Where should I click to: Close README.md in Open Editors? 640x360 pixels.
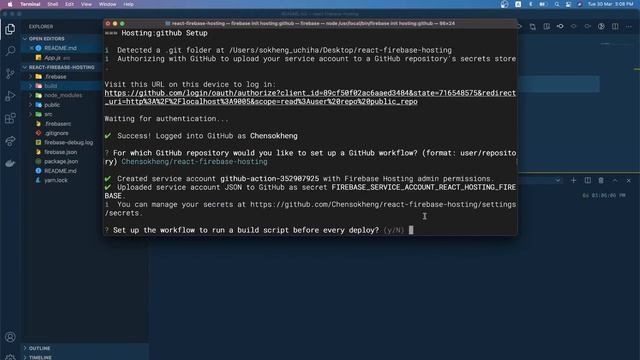tap(31, 48)
